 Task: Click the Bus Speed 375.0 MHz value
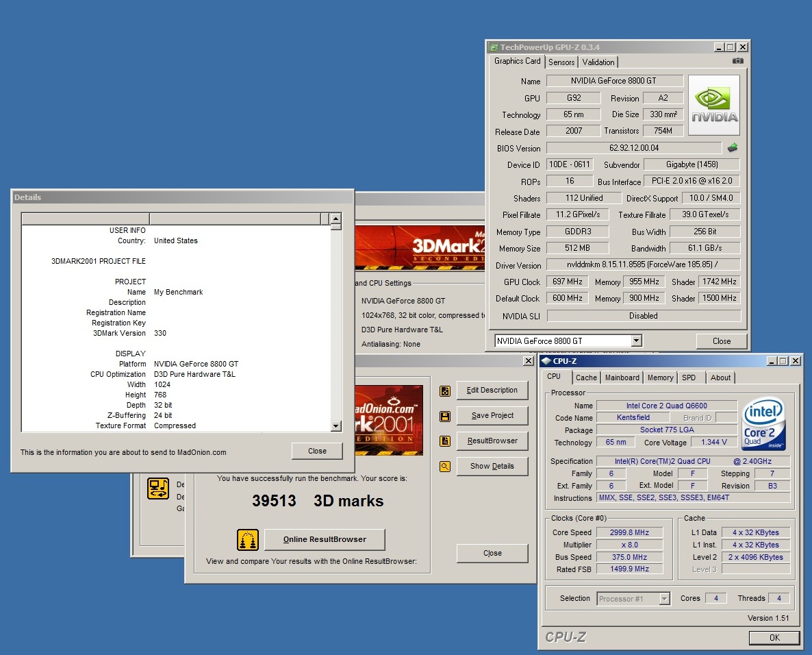tap(629, 557)
